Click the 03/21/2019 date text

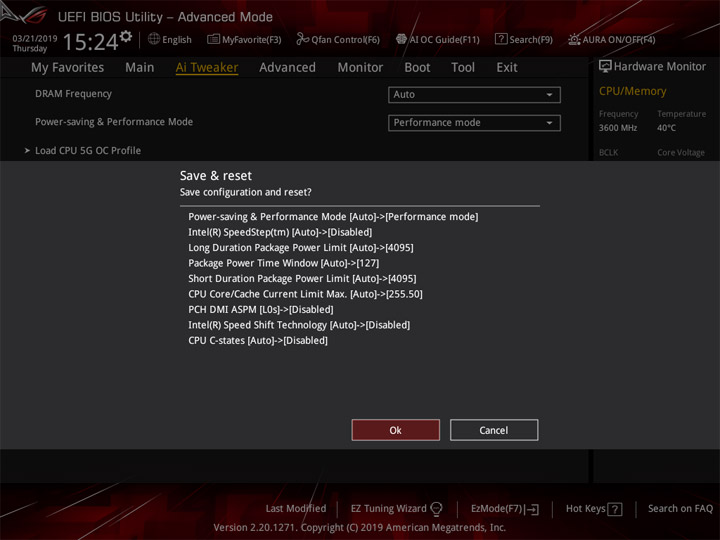coord(34,39)
